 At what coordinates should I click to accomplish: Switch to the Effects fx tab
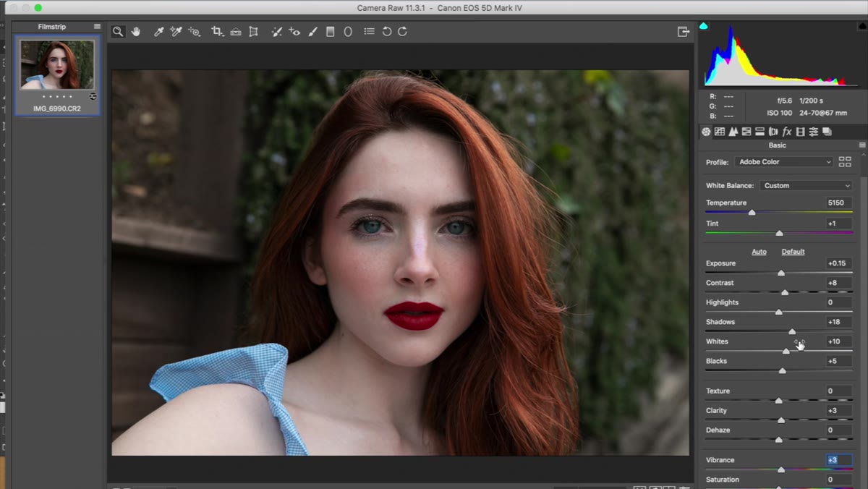[x=787, y=132]
